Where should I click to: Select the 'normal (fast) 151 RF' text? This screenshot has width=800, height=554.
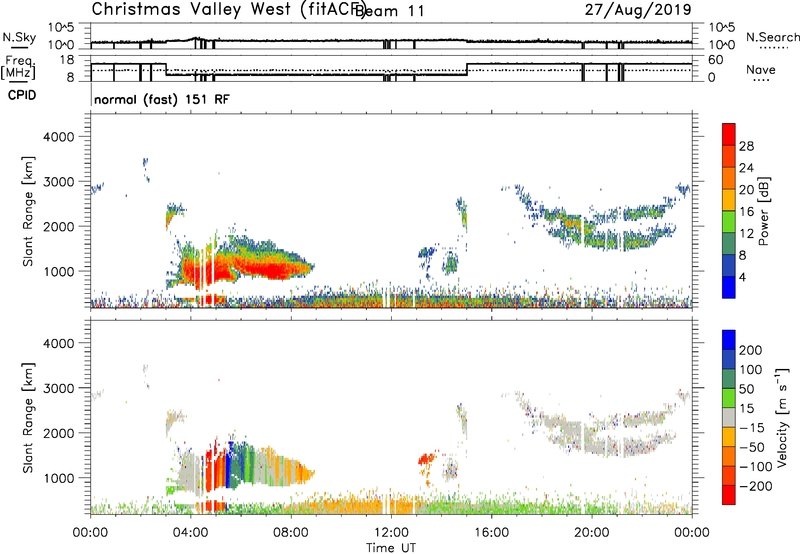pyautogui.click(x=162, y=99)
